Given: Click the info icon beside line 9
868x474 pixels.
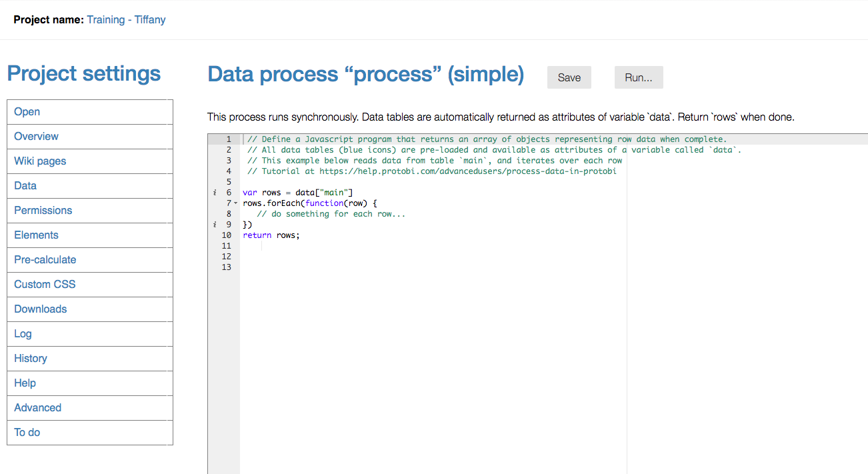Looking at the screenshot, I should point(214,224).
